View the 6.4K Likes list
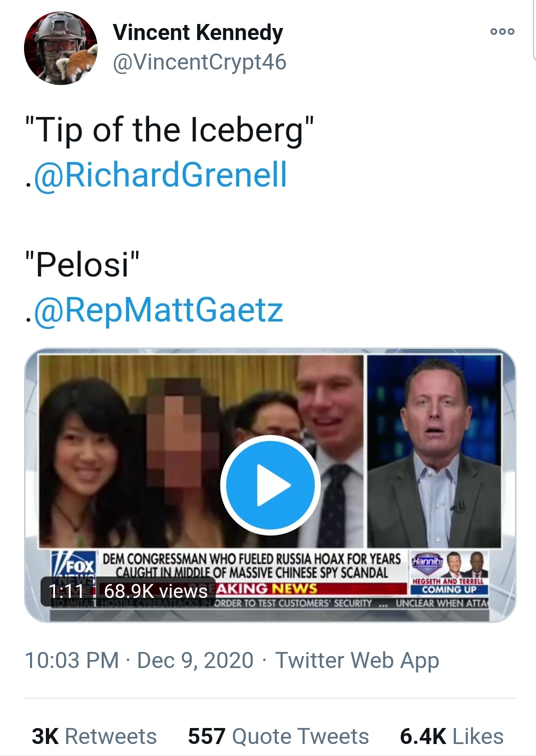Image resolution: width=536 pixels, height=756 pixels. (451, 736)
